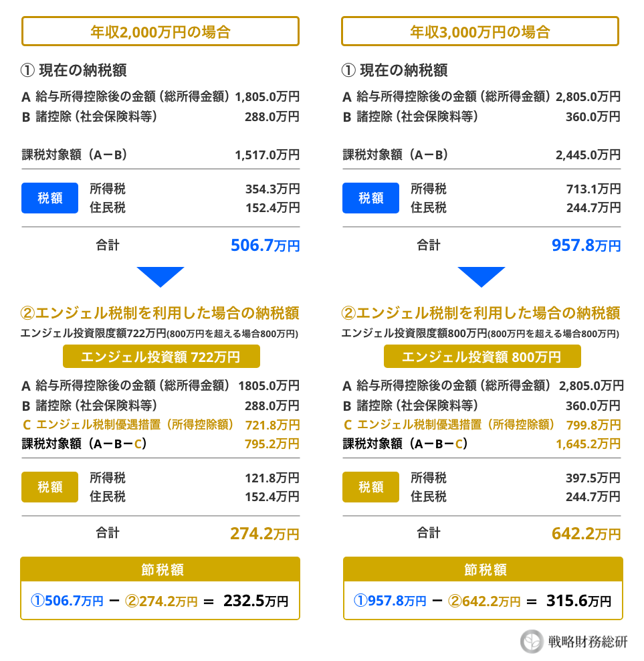Select the 506.7万円 current tax total

(265, 246)
